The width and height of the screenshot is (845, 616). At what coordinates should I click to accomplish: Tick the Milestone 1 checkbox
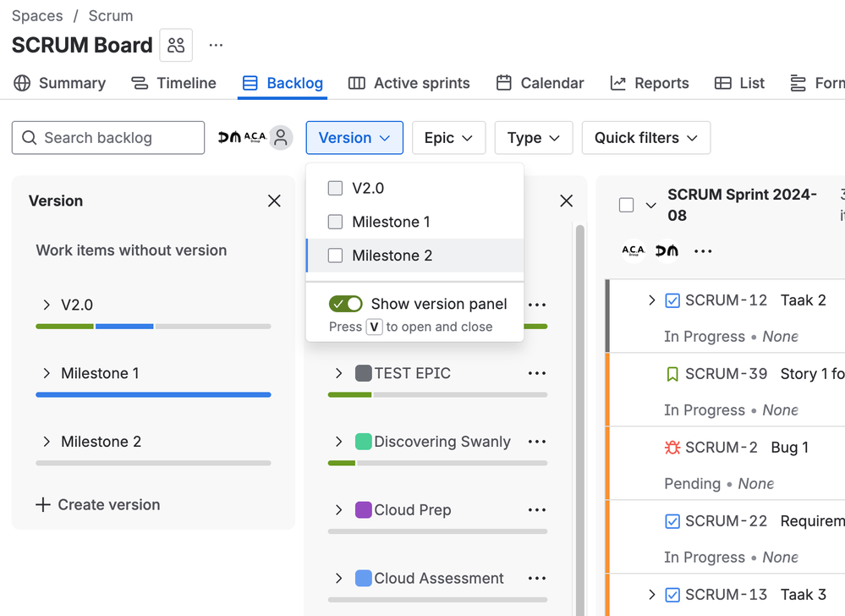336,223
